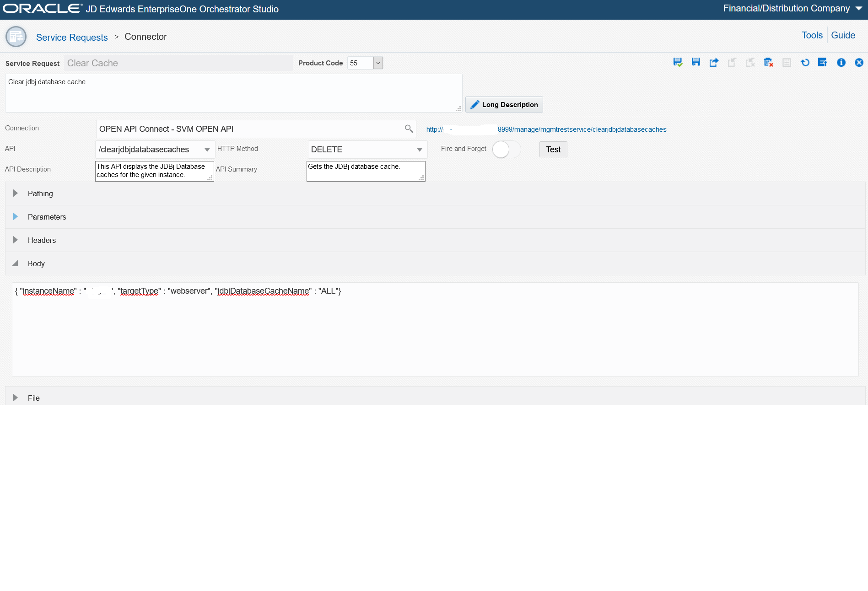
Task: Click the Service Requests round home icon
Action: (16, 37)
